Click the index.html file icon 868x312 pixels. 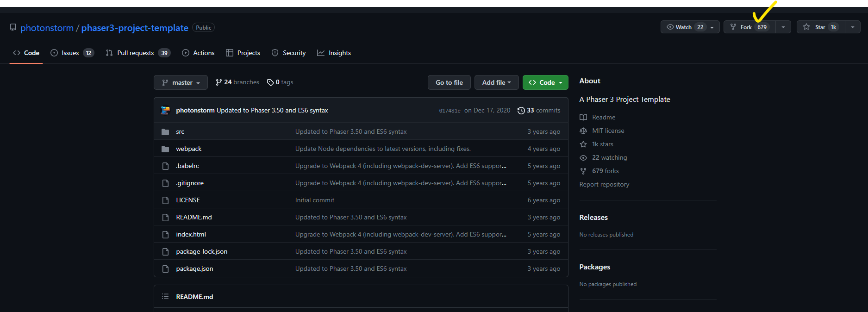[x=165, y=235]
